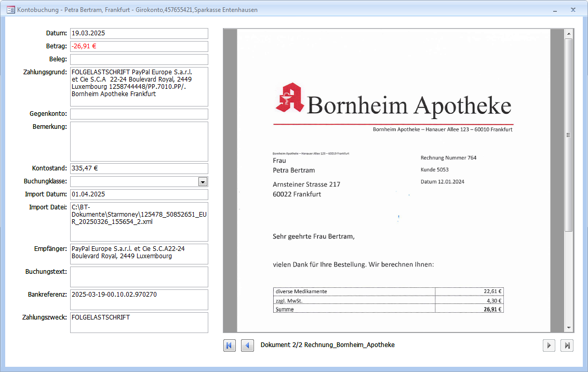The image size is (588, 372).
Task: Advance to the next document
Action: coord(549,346)
